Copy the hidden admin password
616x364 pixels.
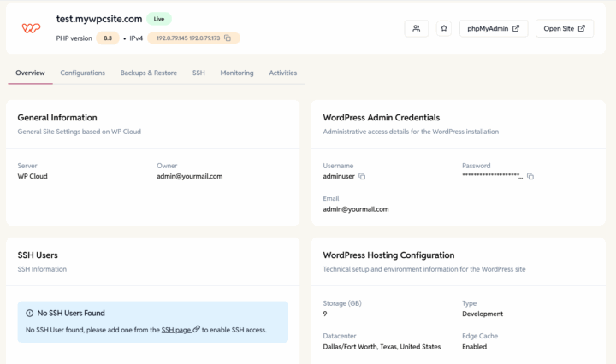click(530, 177)
